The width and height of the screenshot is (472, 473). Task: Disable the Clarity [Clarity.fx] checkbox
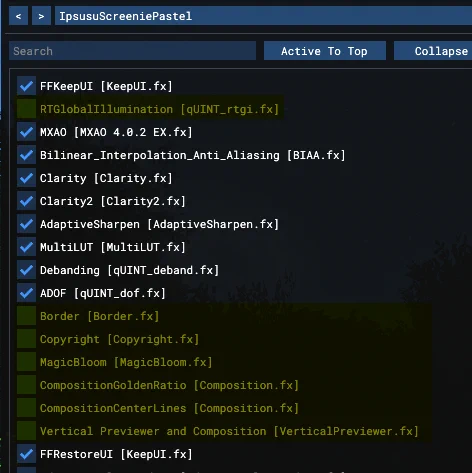(26, 178)
